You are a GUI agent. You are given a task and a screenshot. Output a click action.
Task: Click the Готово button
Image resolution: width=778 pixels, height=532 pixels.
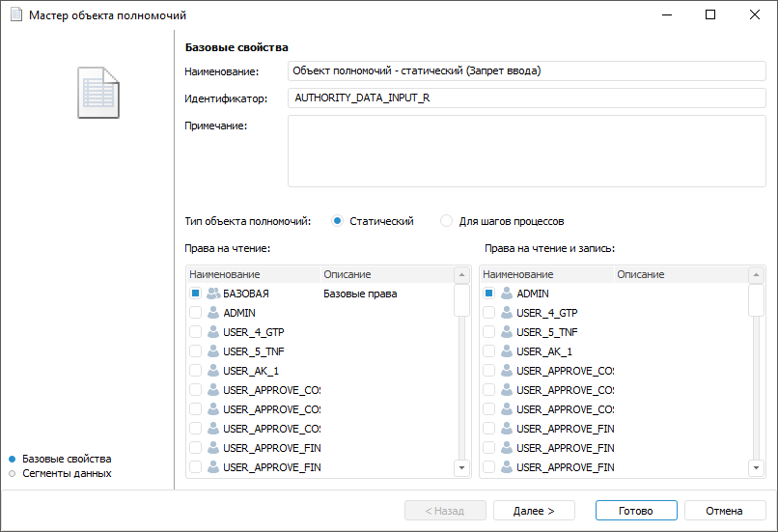click(636, 511)
